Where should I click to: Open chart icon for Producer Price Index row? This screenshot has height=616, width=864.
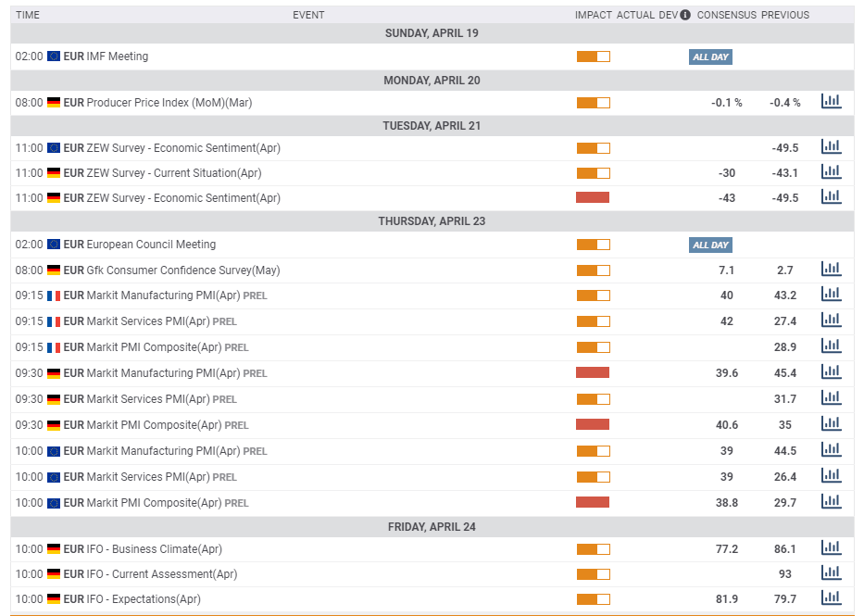pyautogui.click(x=831, y=102)
